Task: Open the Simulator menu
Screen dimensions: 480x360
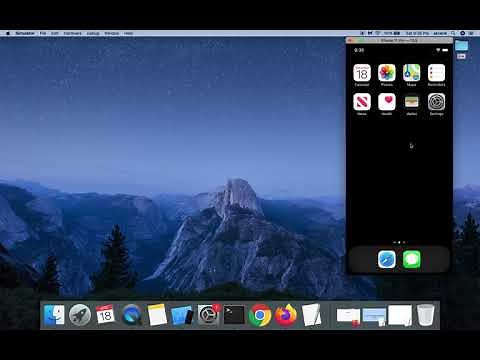Action: 25,33
